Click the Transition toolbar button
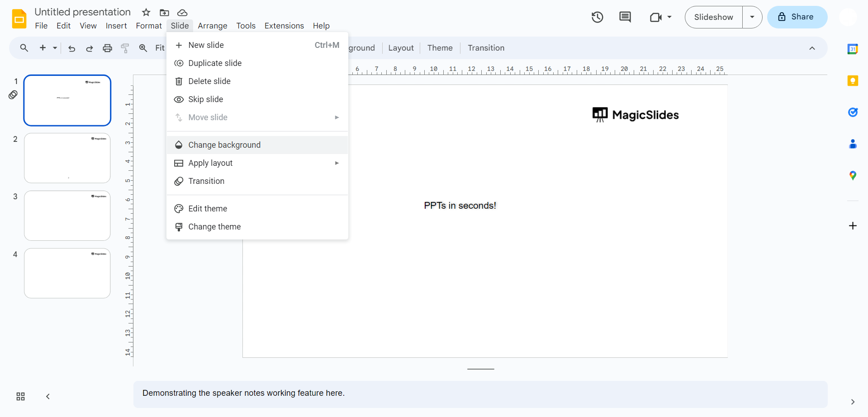Viewport: 868px width, 417px height. (x=486, y=48)
